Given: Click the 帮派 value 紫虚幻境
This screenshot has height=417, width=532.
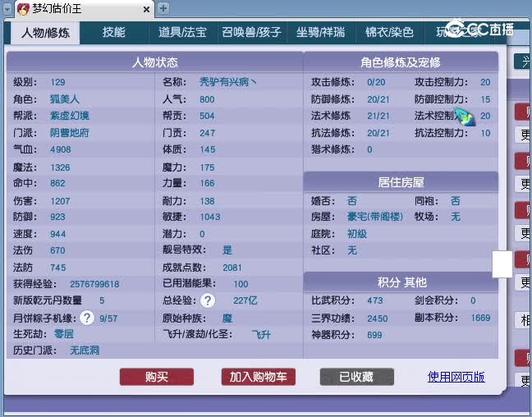Looking at the screenshot, I should 70,116.
